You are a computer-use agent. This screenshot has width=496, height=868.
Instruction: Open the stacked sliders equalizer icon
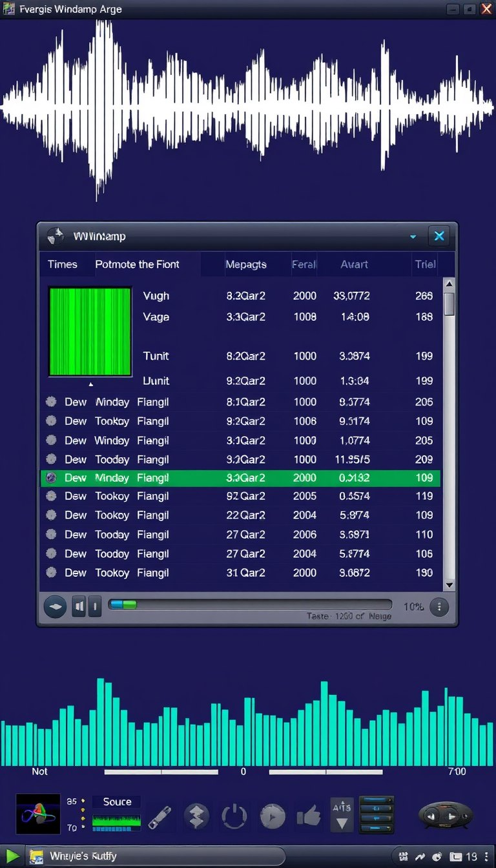(x=377, y=815)
